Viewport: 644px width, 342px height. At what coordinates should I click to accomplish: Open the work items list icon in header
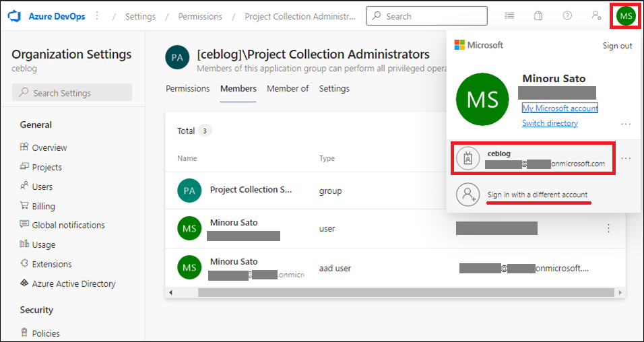click(x=510, y=16)
